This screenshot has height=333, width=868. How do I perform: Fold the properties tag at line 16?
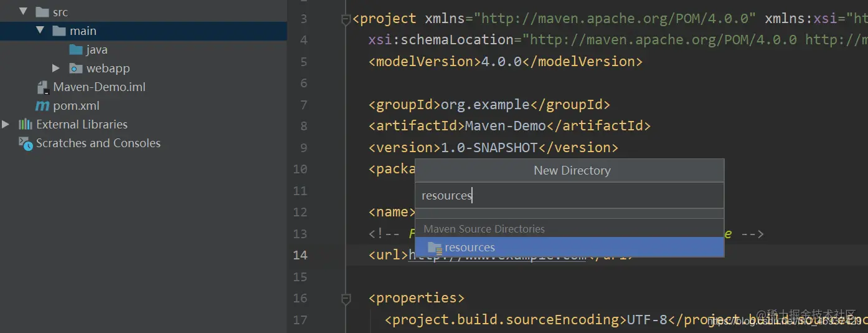346,299
